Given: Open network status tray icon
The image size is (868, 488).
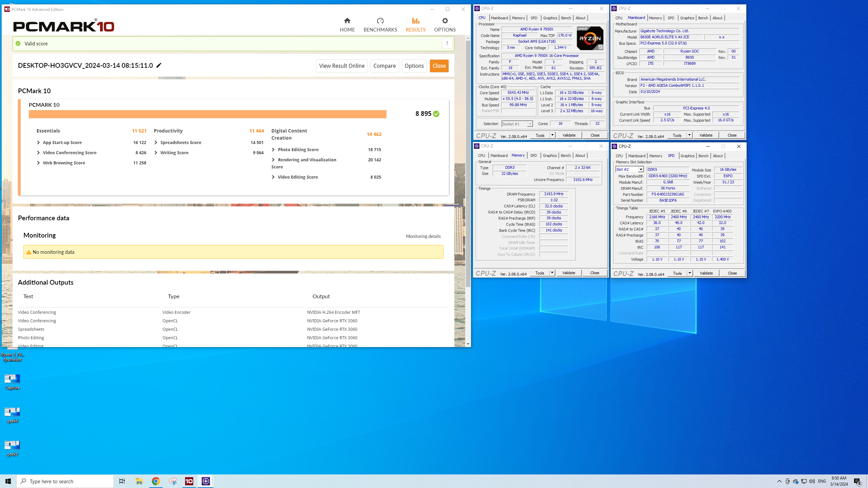Looking at the screenshot, I should (804, 481).
